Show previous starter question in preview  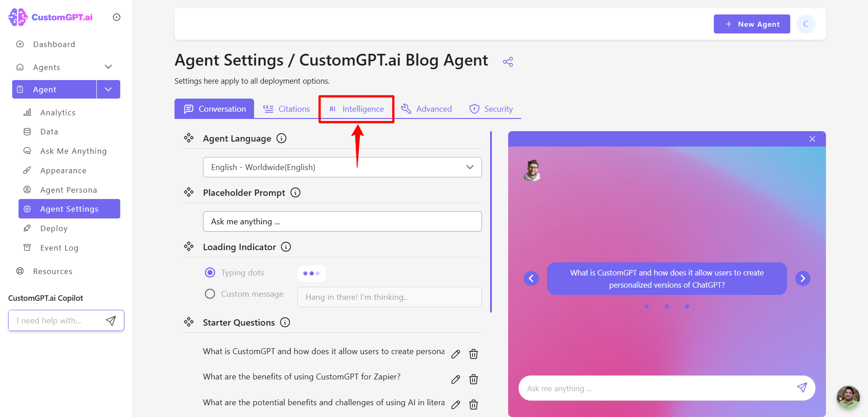click(x=531, y=278)
